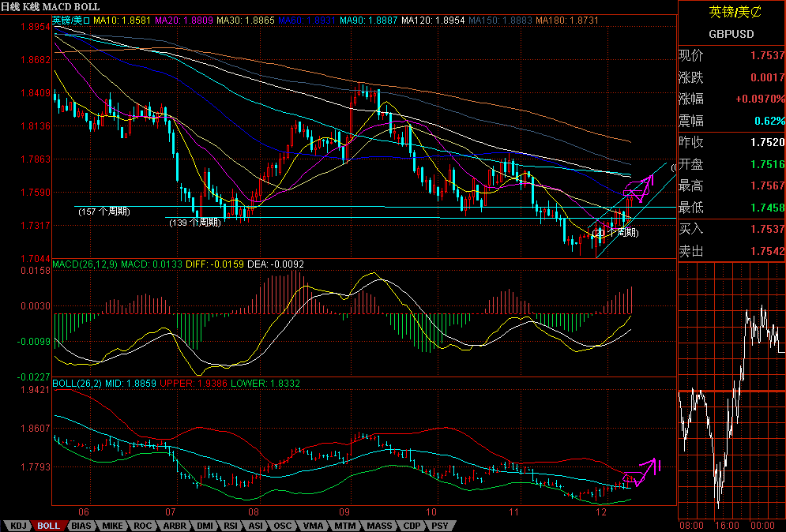Click the MA20: 1.8809 legend label

[x=184, y=21]
